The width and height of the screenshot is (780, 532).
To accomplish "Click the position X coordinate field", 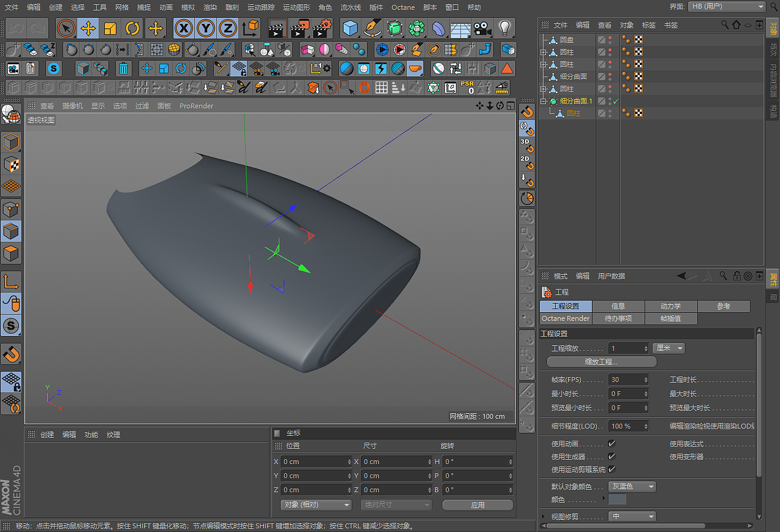I will (316, 462).
